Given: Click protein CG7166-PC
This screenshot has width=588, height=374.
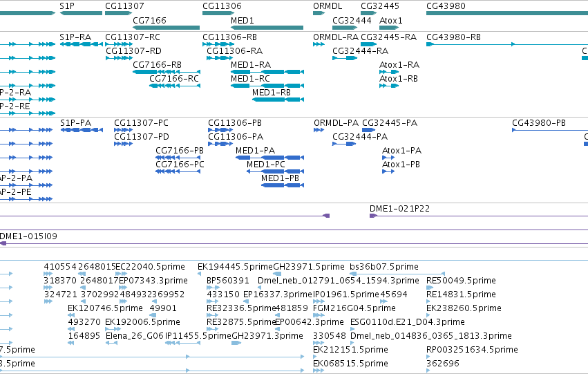Looking at the screenshot, I should (178, 171).
